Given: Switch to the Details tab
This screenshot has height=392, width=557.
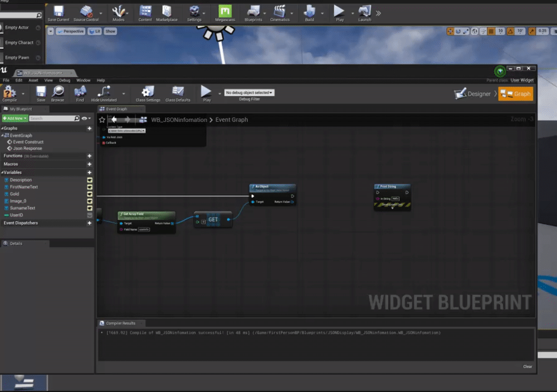Looking at the screenshot, I should [16, 243].
